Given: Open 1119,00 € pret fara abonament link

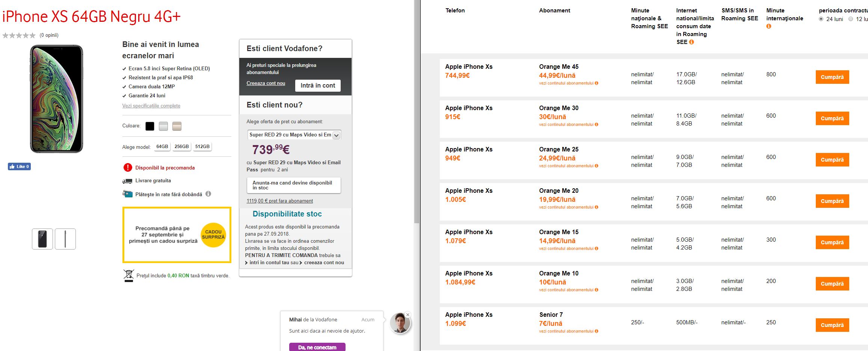Looking at the screenshot, I should point(280,201).
